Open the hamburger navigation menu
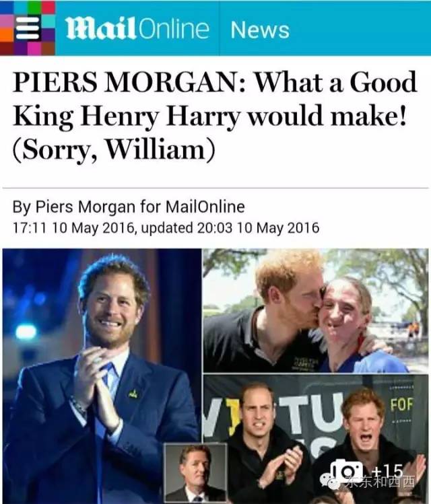Viewport: 431px width, 504px height. pos(28,28)
